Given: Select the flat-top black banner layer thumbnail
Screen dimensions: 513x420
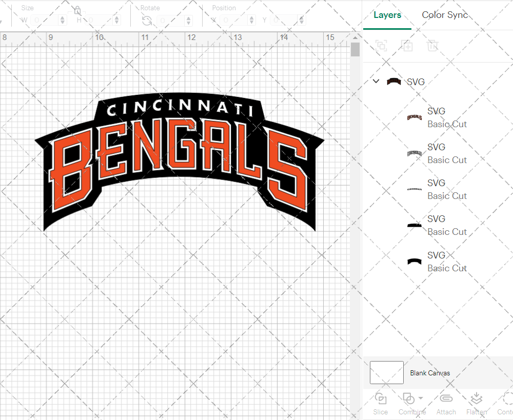Looking at the screenshot, I should (415, 225).
